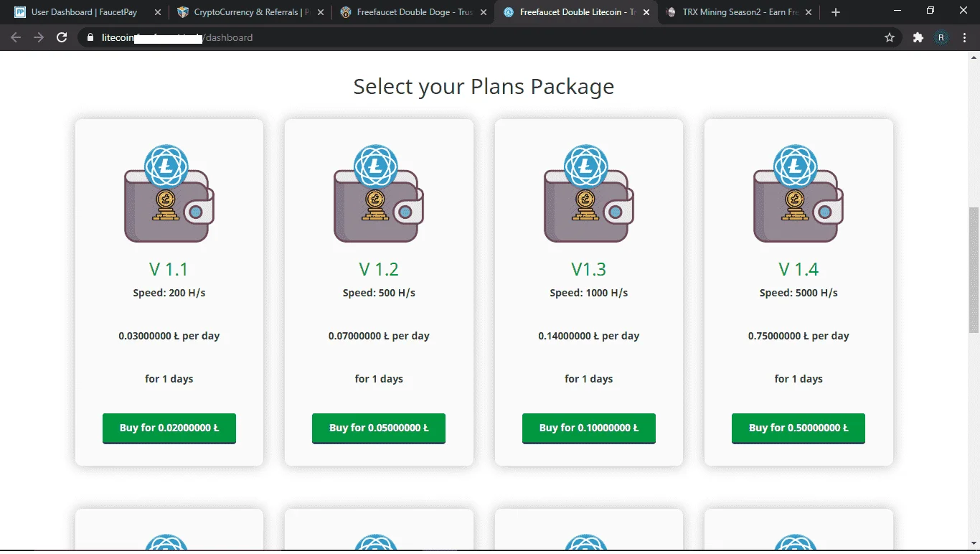The width and height of the screenshot is (980, 554).
Task: Click the V 1.4 plan title
Action: pos(798,269)
